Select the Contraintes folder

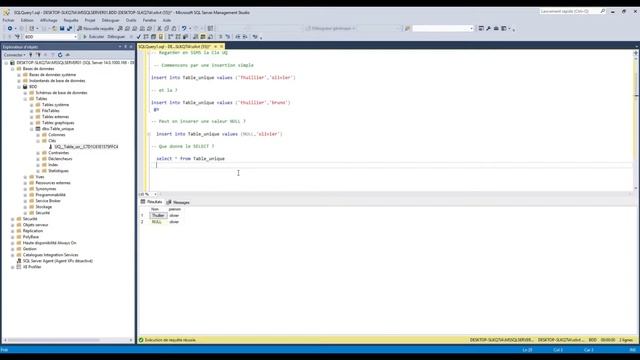(x=58, y=153)
